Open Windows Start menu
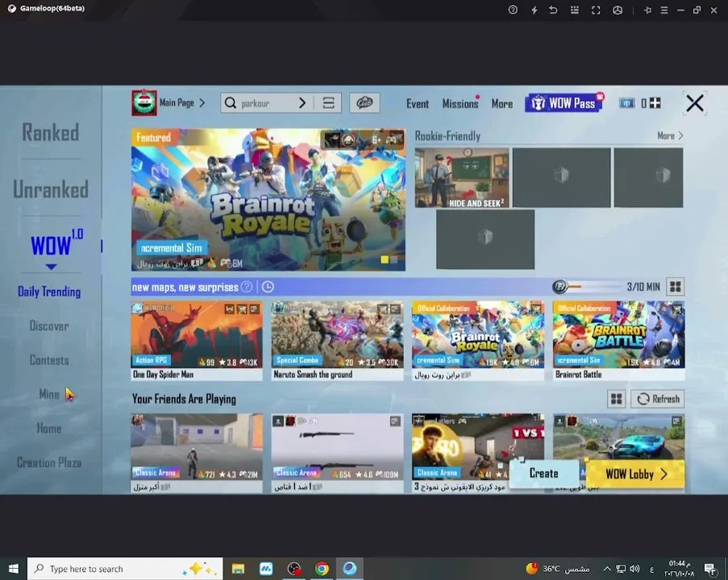 [14, 569]
